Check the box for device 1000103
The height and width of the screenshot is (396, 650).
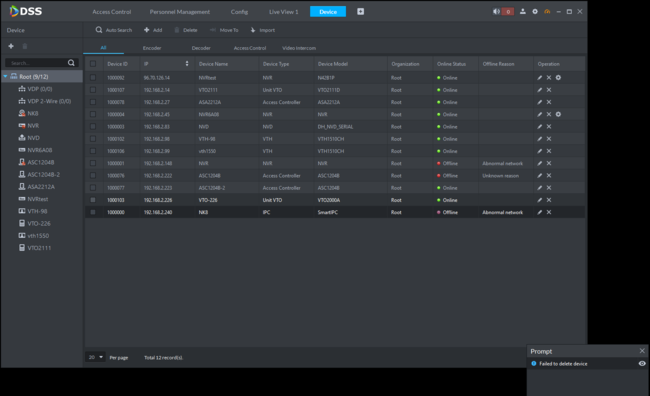point(93,200)
